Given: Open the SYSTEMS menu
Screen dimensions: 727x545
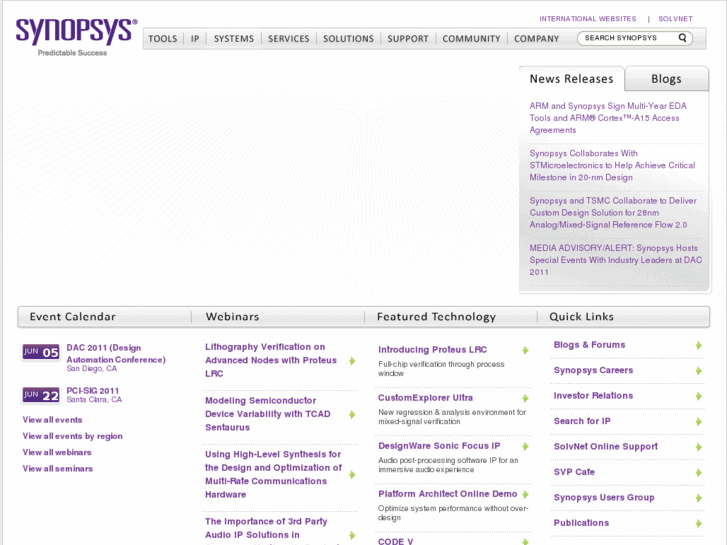Looking at the screenshot, I should coord(234,38).
